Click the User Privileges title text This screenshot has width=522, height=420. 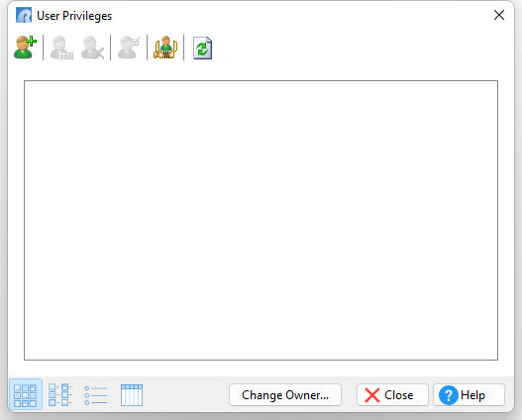(x=74, y=16)
